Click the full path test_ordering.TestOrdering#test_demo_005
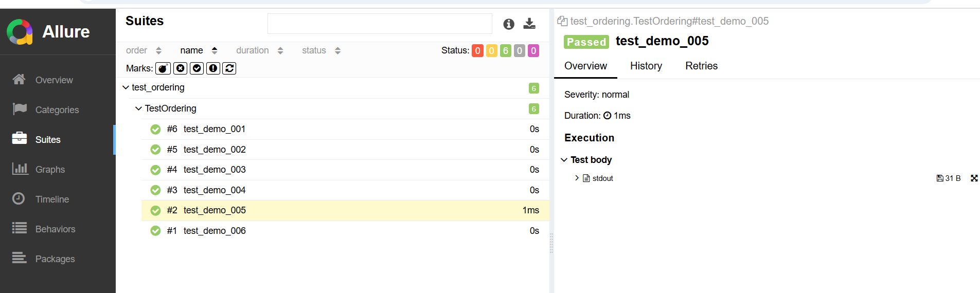Screen dimensions: 980x293 [669, 21]
